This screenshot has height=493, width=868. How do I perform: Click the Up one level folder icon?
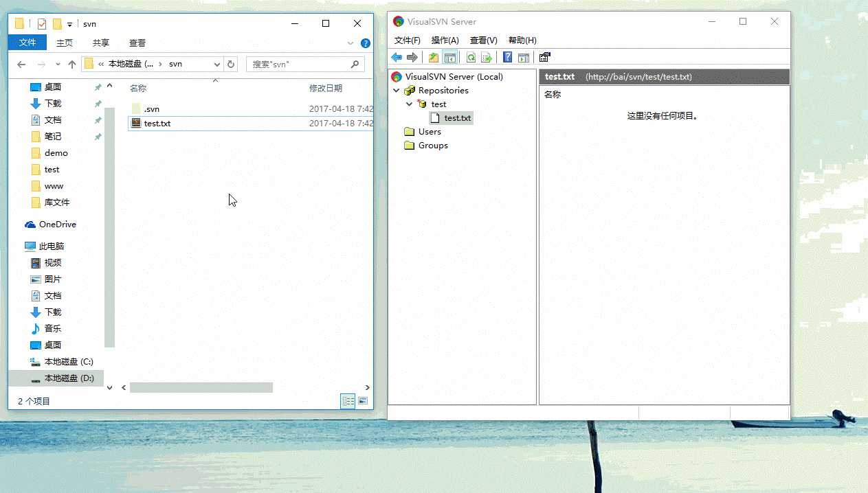(434, 57)
